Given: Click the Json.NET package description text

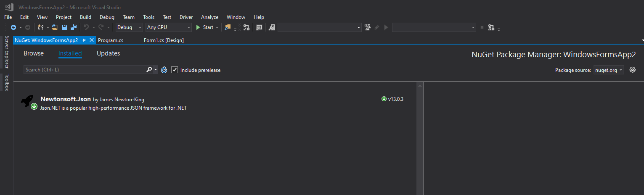Looking at the screenshot, I should click(x=114, y=108).
